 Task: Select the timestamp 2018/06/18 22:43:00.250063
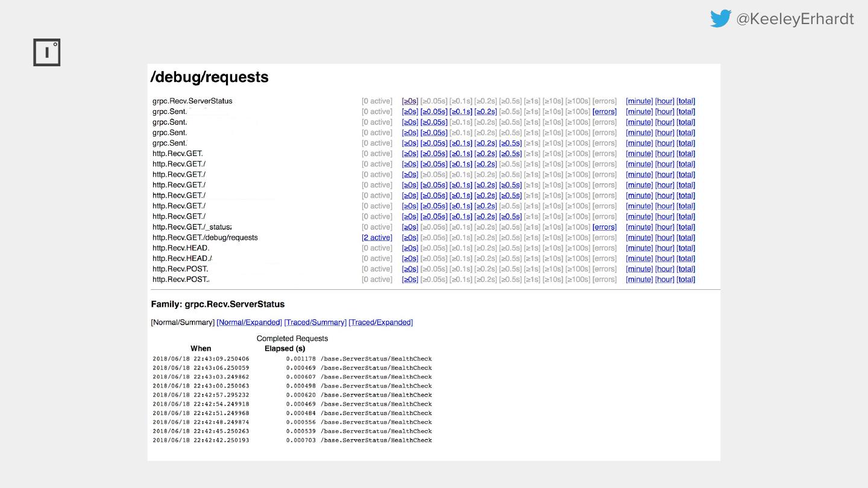pyautogui.click(x=201, y=386)
